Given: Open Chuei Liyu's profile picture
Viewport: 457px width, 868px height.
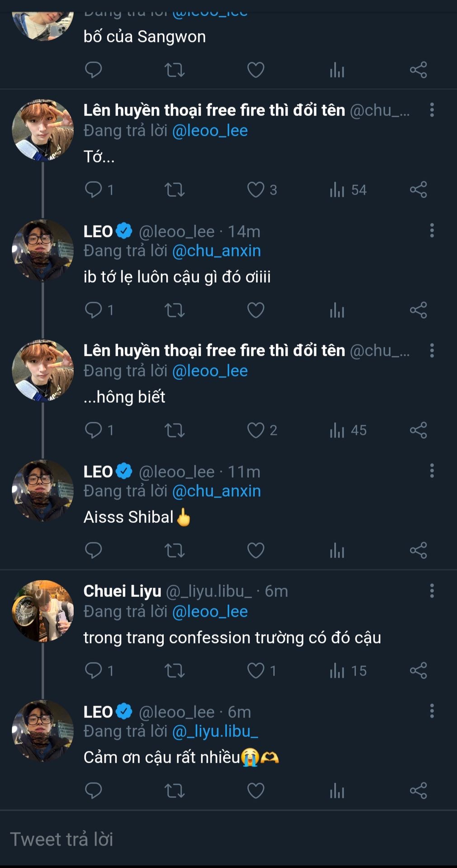Looking at the screenshot, I should point(42,611).
